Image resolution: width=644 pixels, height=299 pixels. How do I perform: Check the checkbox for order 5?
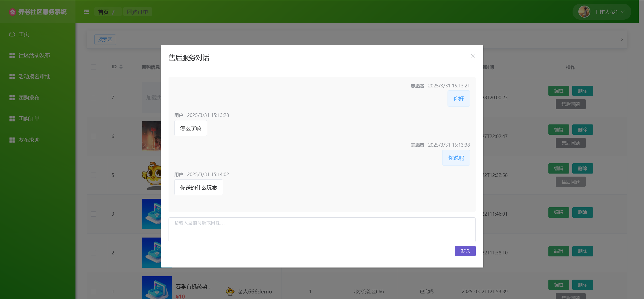pyautogui.click(x=93, y=175)
